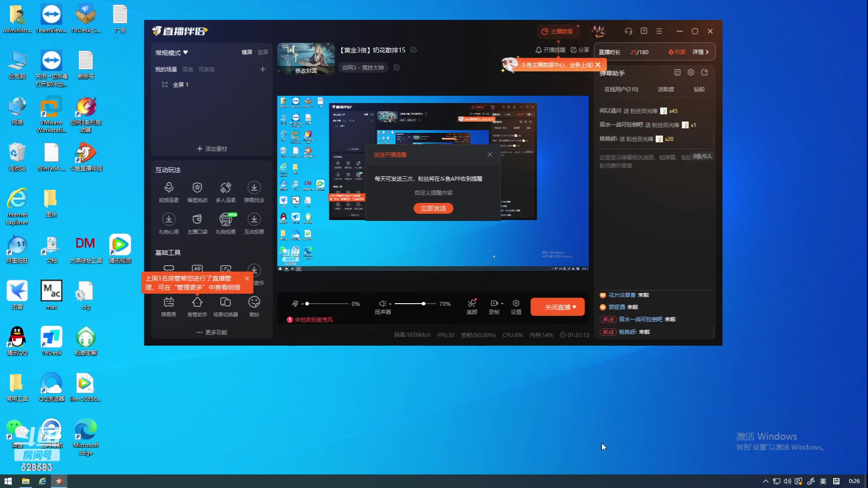Image resolution: width=868 pixels, height=488 pixels.
Task: Open the 主播口袋 streamer pocket
Action: click(x=197, y=220)
